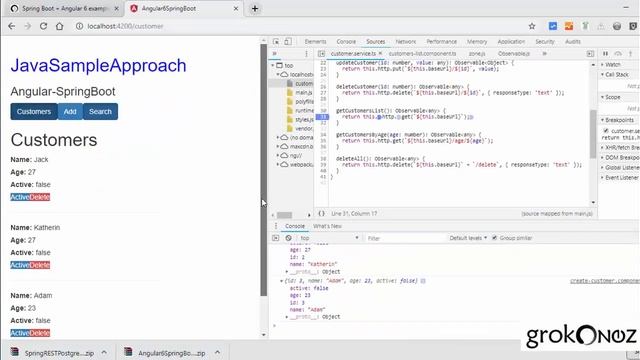This screenshot has width=640, height=360.
Task: Pause script execution in the debugger
Action: click(606, 53)
